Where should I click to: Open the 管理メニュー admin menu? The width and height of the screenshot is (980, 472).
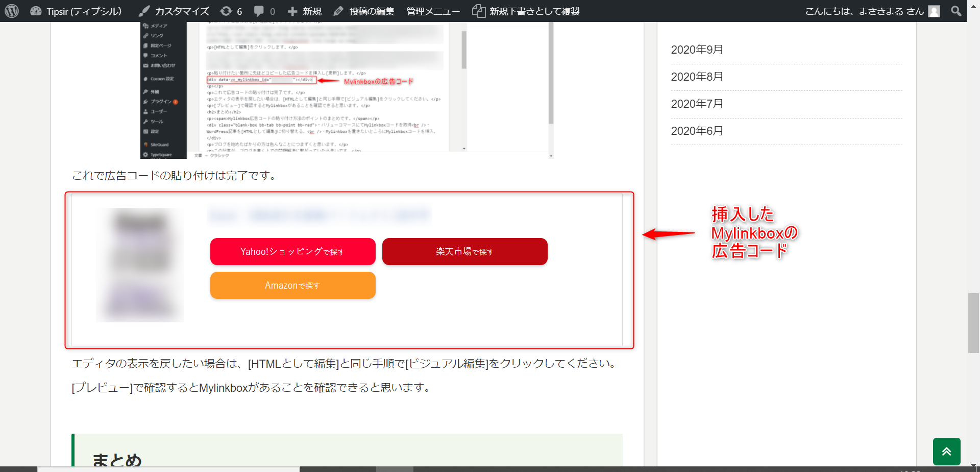433,11
